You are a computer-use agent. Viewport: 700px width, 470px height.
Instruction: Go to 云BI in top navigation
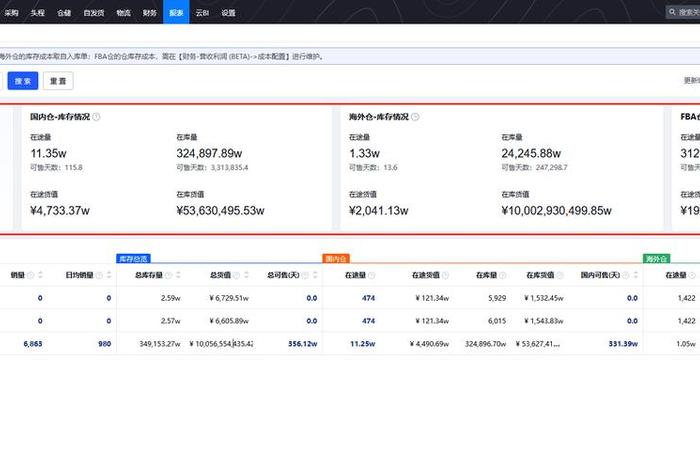coord(203,13)
